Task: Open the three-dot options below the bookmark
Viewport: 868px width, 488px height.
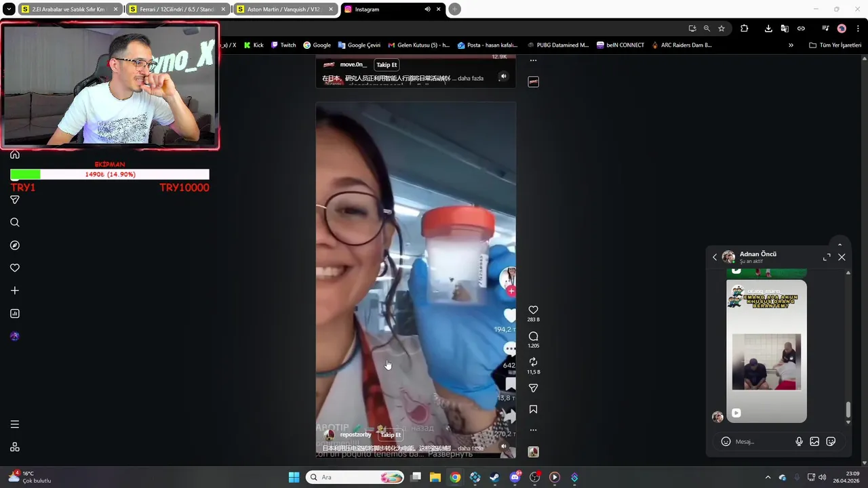Action: (x=533, y=430)
